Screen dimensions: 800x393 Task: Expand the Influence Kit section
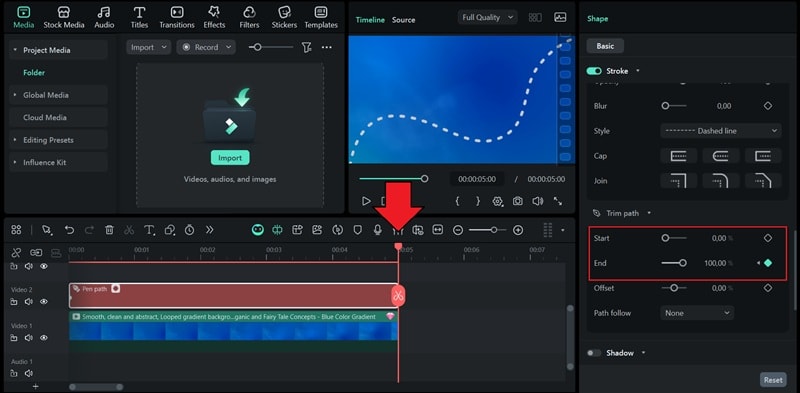[x=15, y=162]
